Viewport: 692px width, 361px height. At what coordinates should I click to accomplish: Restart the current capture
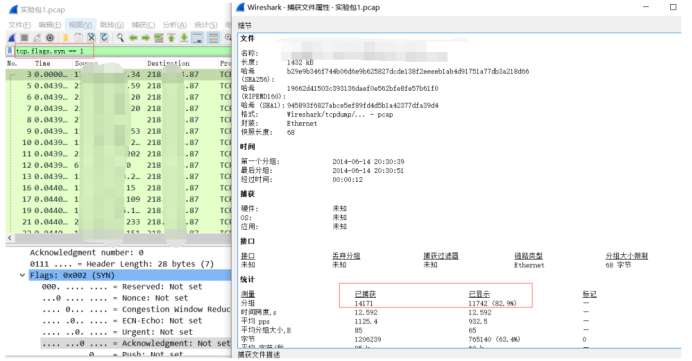tap(37, 38)
